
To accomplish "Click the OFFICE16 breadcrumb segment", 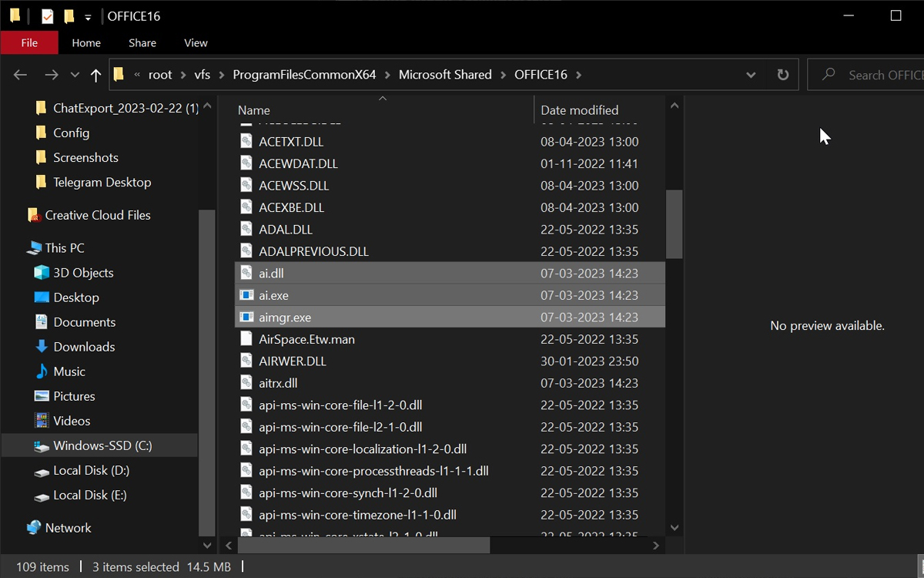I will (x=541, y=75).
